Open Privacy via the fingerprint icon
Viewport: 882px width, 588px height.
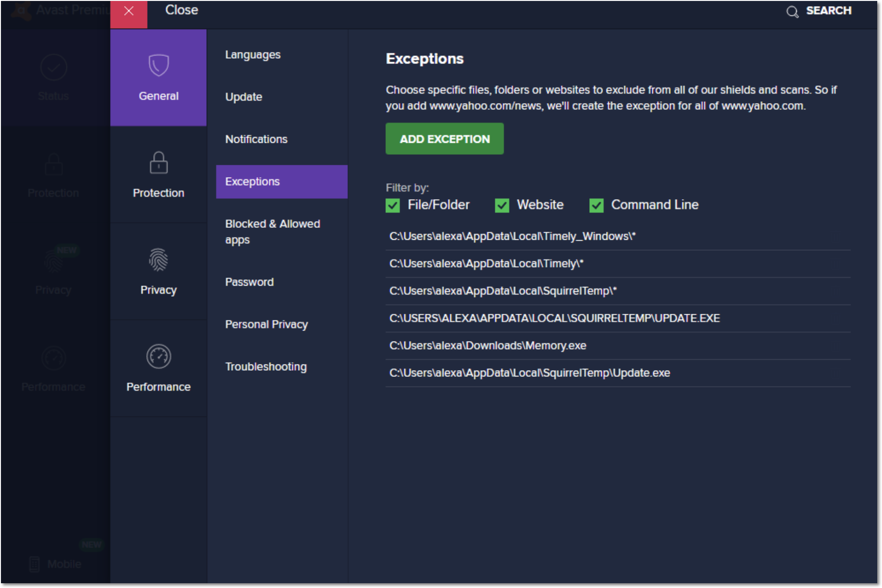pyautogui.click(x=158, y=260)
